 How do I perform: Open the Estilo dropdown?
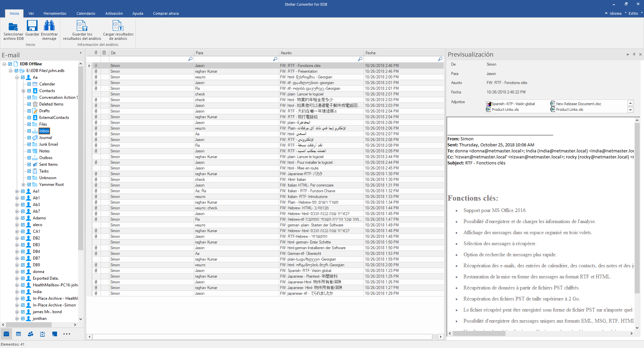pos(633,13)
